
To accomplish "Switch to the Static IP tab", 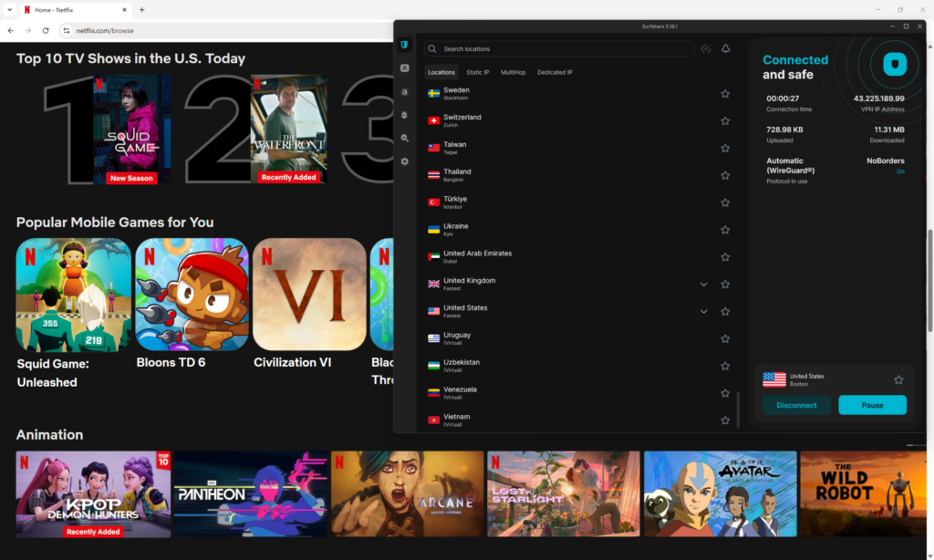I will [478, 72].
